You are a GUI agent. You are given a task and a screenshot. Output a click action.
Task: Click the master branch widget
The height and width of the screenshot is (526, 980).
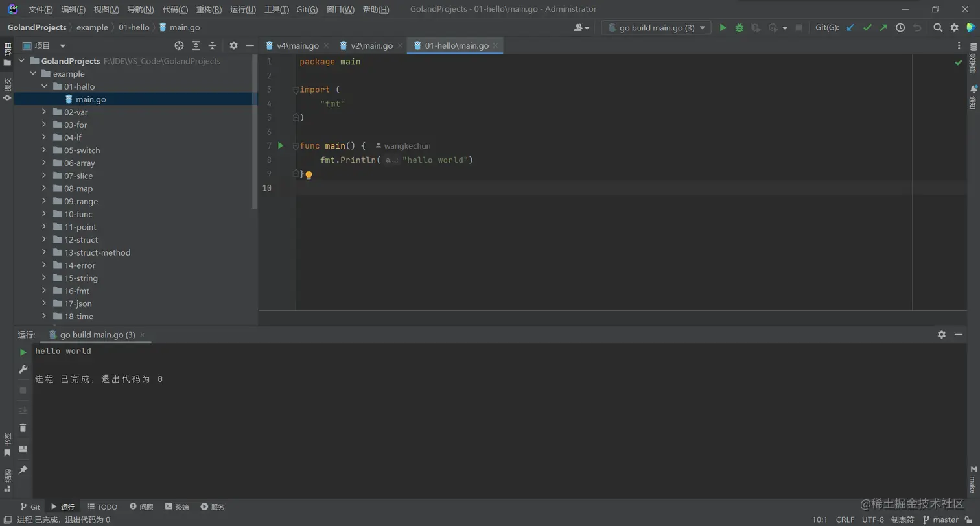tap(940, 520)
